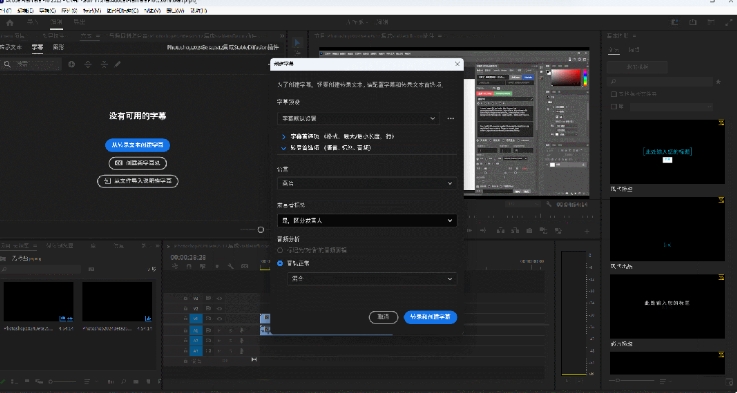Expand caption preferences section in dialog
The width and height of the screenshot is (737, 393).
click(283, 136)
